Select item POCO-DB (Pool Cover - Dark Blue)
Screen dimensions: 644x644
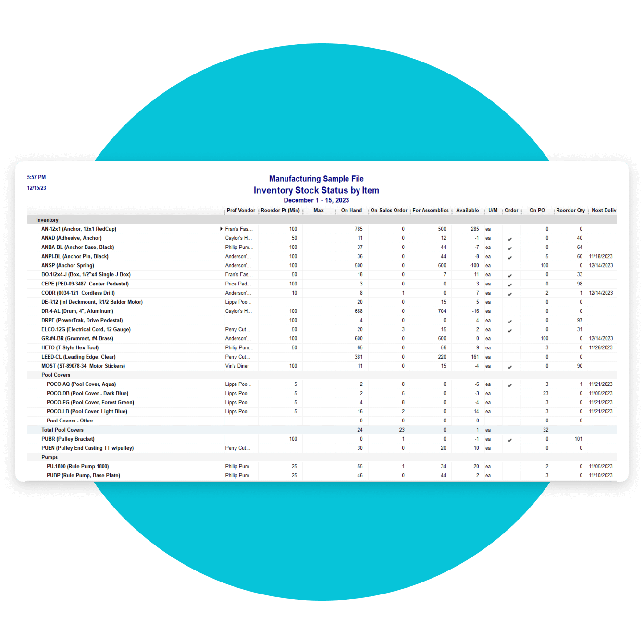point(87,393)
